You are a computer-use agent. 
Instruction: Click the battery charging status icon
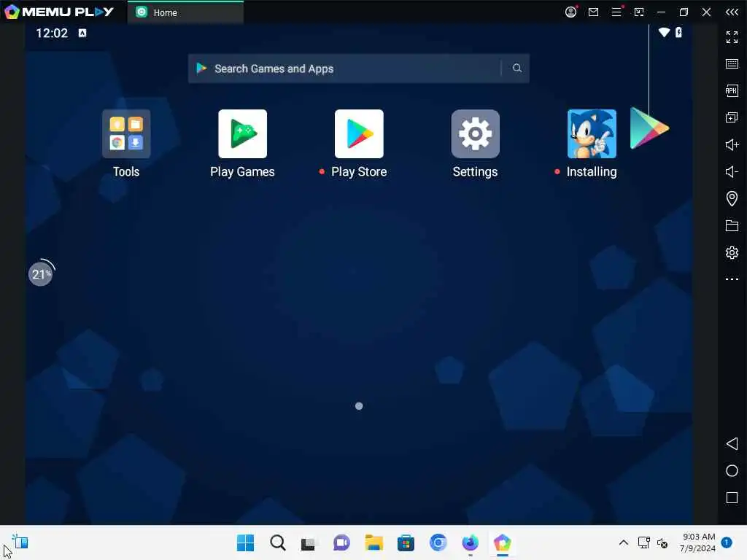[678, 32]
